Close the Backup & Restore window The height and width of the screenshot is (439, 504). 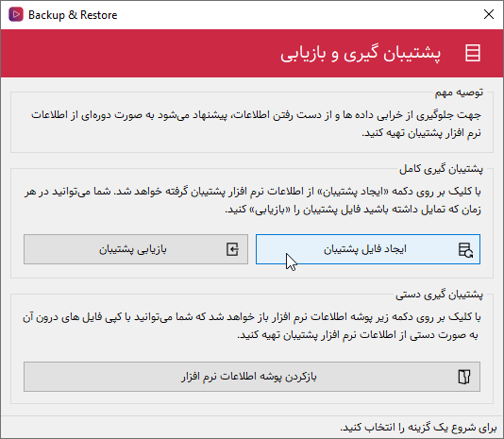point(489,14)
